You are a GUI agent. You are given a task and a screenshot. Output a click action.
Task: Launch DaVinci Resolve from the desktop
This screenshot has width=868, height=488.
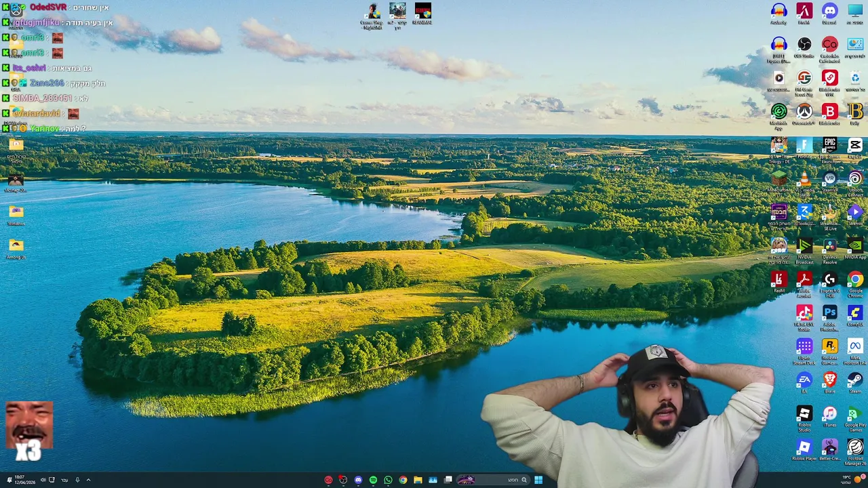click(829, 247)
